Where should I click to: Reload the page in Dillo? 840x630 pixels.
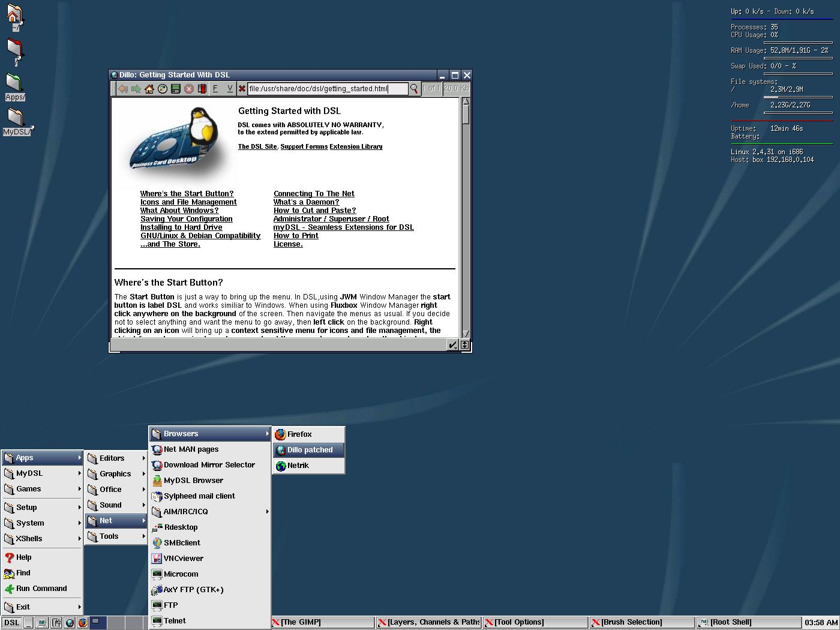pos(163,89)
